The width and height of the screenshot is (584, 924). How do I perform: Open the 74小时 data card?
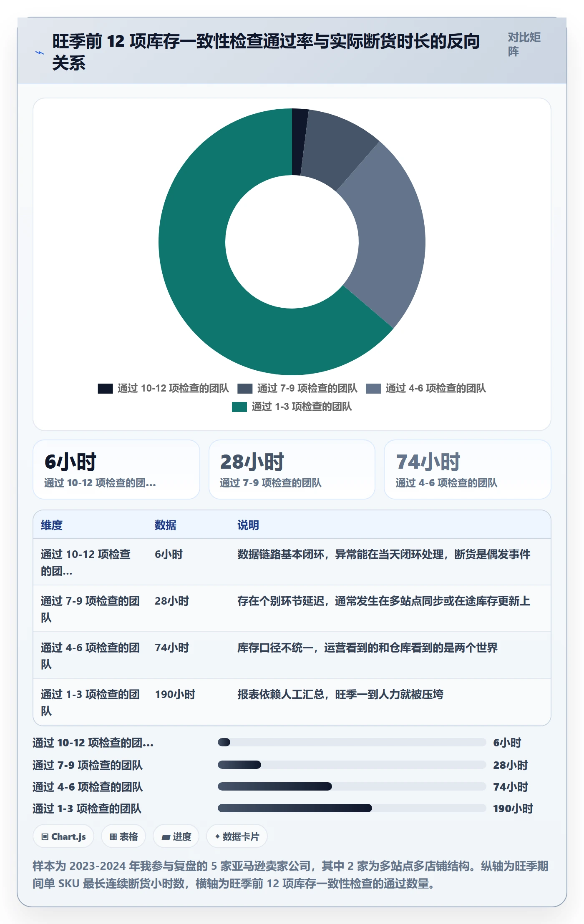[468, 470]
